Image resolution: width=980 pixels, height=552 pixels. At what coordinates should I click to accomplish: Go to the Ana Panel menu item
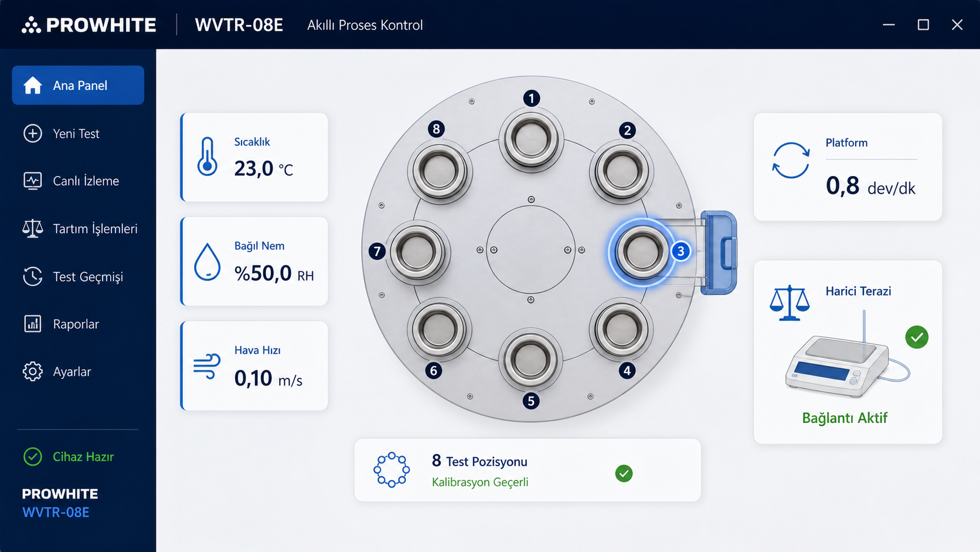pyautogui.click(x=78, y=85)
